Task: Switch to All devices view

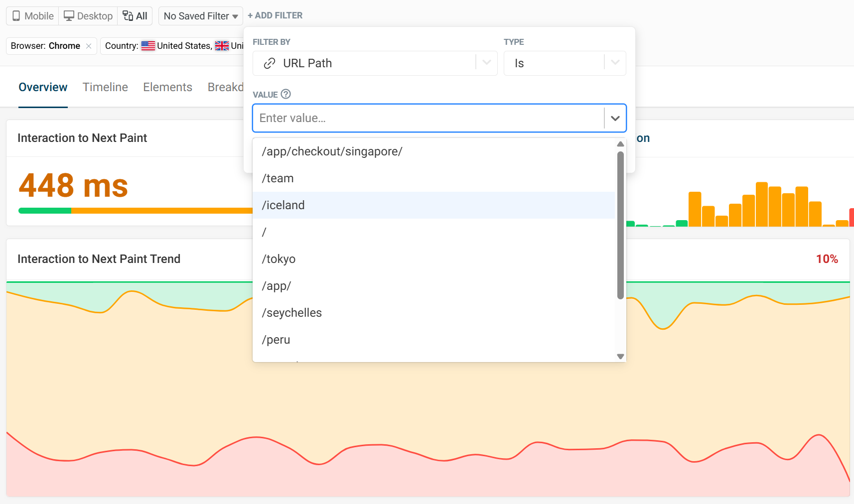Action: click(135, 16)
